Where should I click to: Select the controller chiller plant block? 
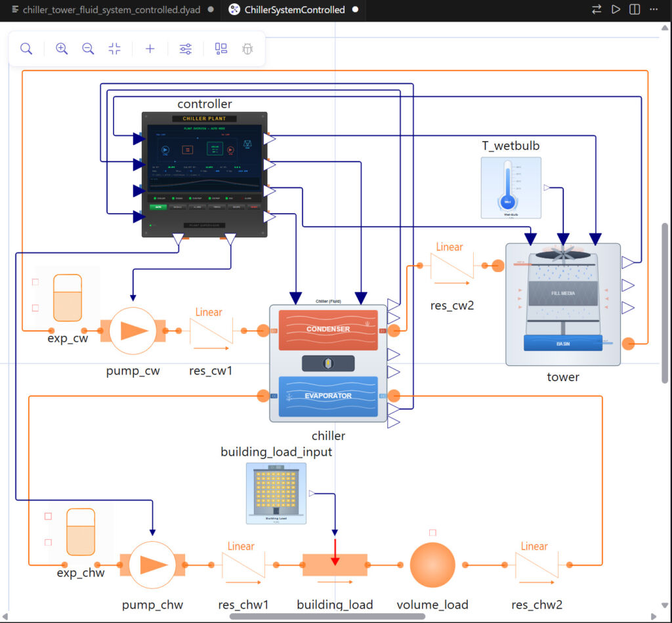click(205, 174)
